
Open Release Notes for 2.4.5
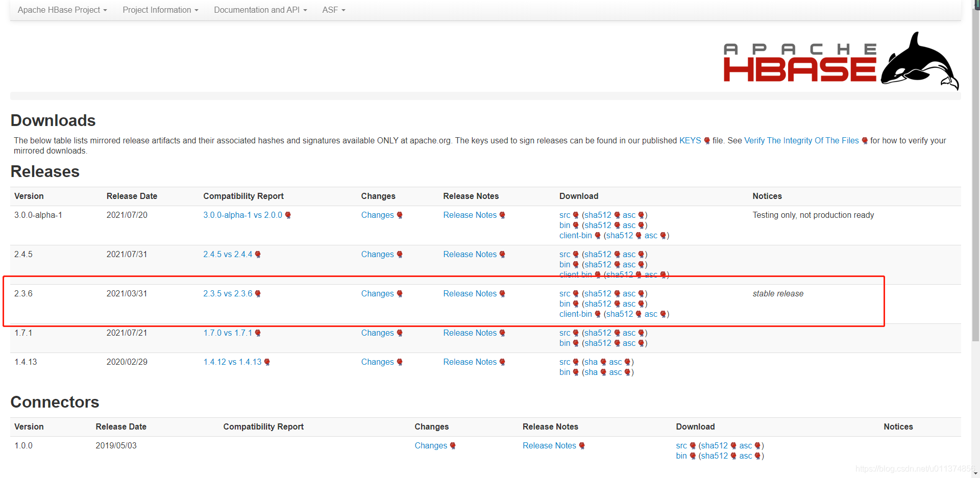(470, 254)
